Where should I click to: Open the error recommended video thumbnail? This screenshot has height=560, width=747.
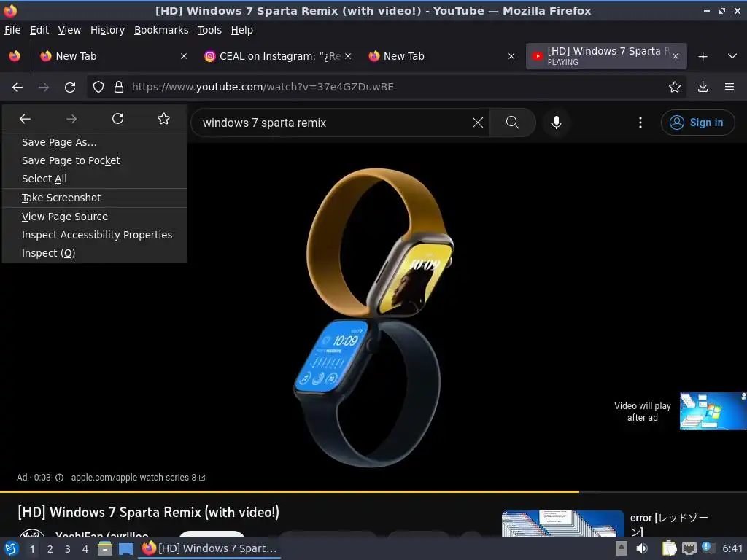point(562,524)
